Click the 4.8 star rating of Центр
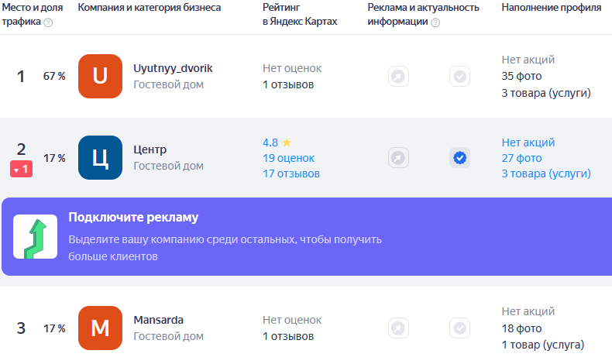 tap(277, 143)
